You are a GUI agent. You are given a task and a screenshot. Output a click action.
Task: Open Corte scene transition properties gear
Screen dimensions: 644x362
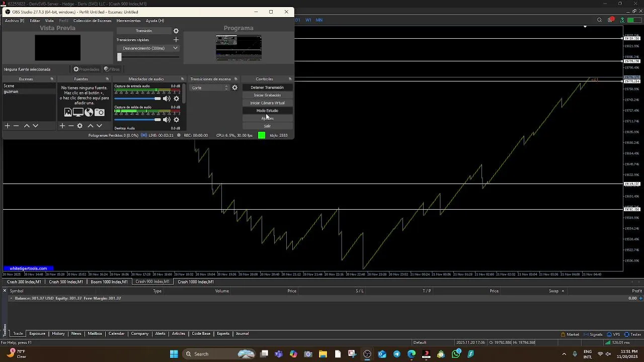pyautogui.click(x=234, y=87)
